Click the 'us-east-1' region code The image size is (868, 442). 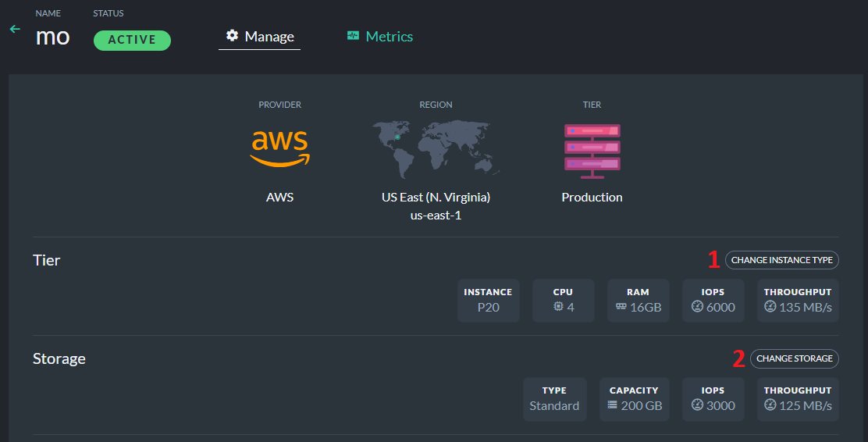click(436, 216)
